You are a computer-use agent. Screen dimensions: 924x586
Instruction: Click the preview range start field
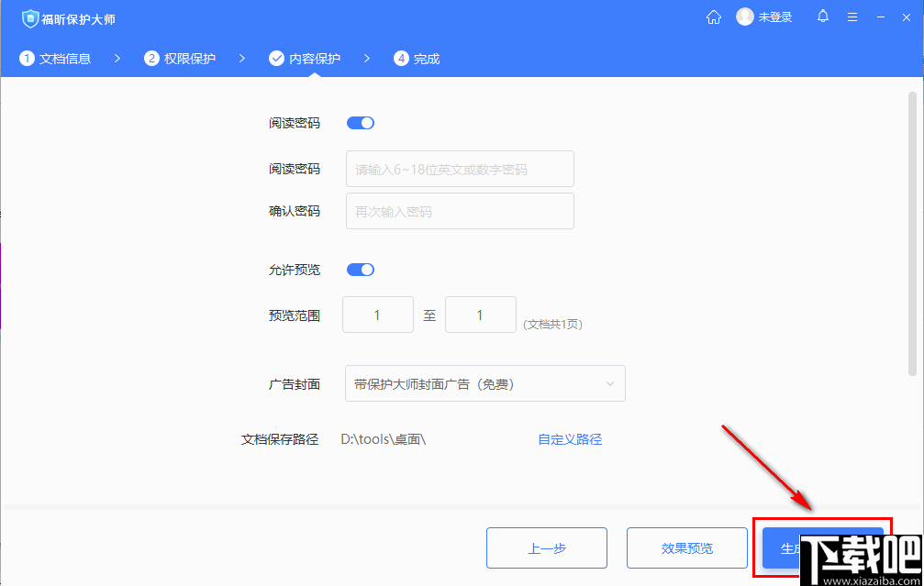(377, 315)
